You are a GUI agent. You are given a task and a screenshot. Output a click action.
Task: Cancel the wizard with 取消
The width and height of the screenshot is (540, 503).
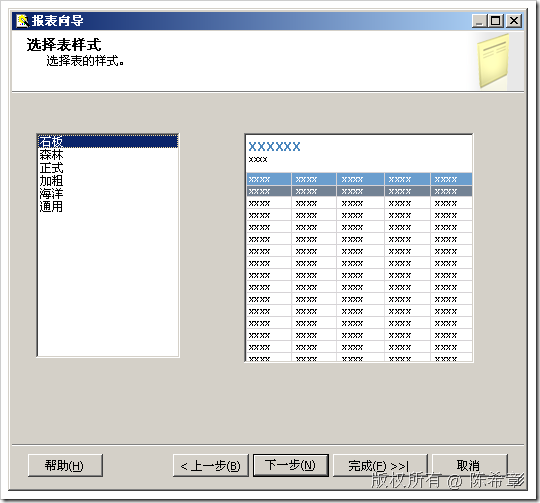coord(469,465)
